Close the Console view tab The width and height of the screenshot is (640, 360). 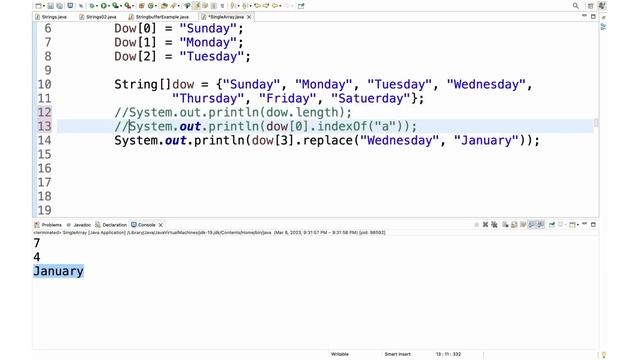[161, 225]
